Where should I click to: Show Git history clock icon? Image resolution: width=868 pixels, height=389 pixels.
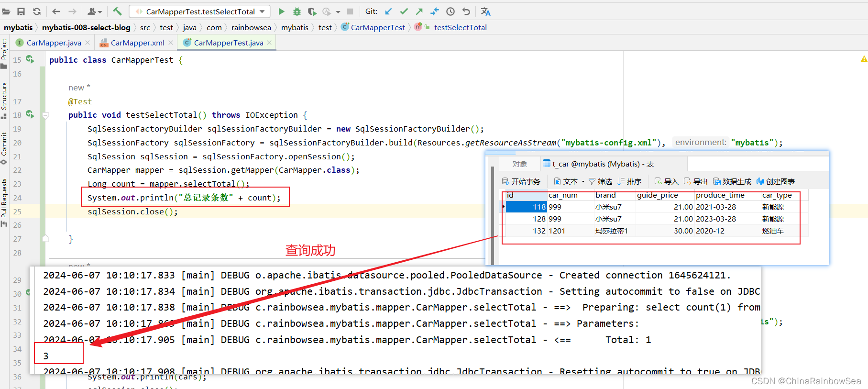(450, 11)
